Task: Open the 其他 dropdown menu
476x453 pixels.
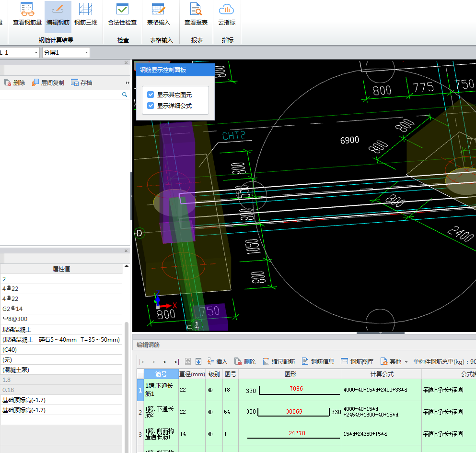Action: [394, 361]
